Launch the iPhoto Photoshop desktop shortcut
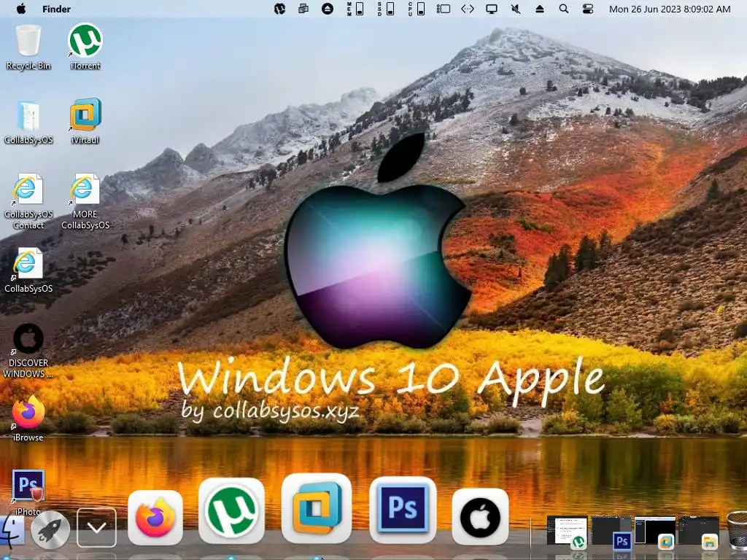The width and height of the screenshot is (747, 560). tap(28, 492)
